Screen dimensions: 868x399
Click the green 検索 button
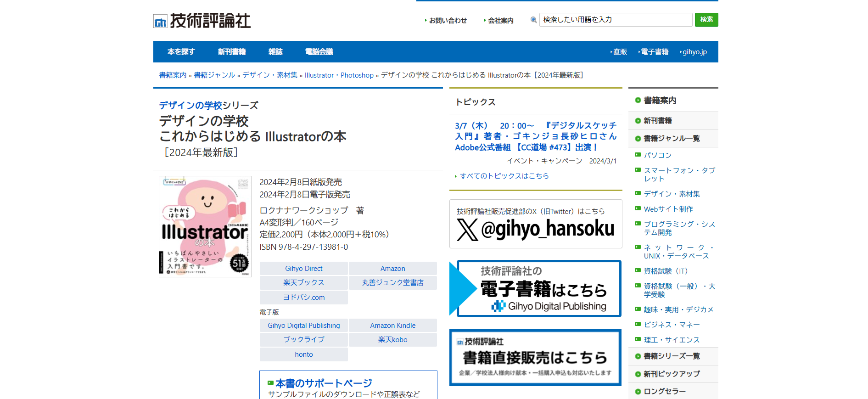point(706,20)
